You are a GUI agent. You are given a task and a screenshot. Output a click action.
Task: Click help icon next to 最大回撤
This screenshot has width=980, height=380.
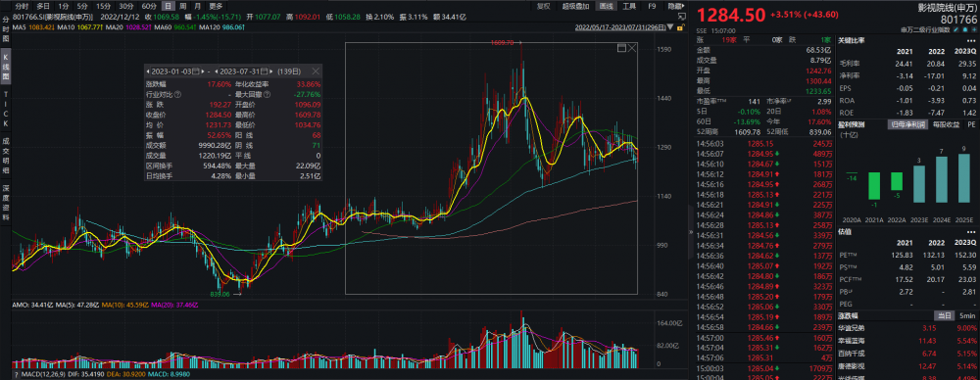pyautogui.click(x=267, y=94)
